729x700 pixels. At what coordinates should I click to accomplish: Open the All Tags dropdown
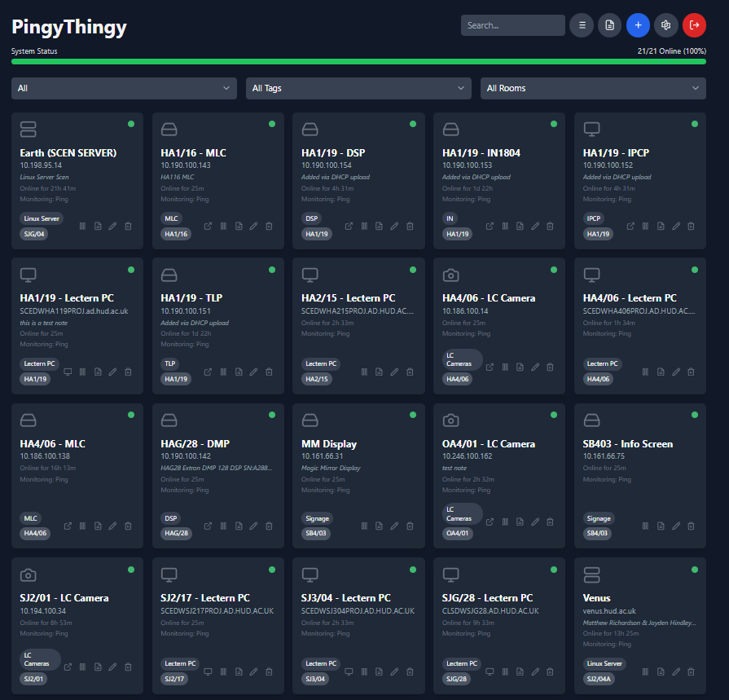coord(358,88)
